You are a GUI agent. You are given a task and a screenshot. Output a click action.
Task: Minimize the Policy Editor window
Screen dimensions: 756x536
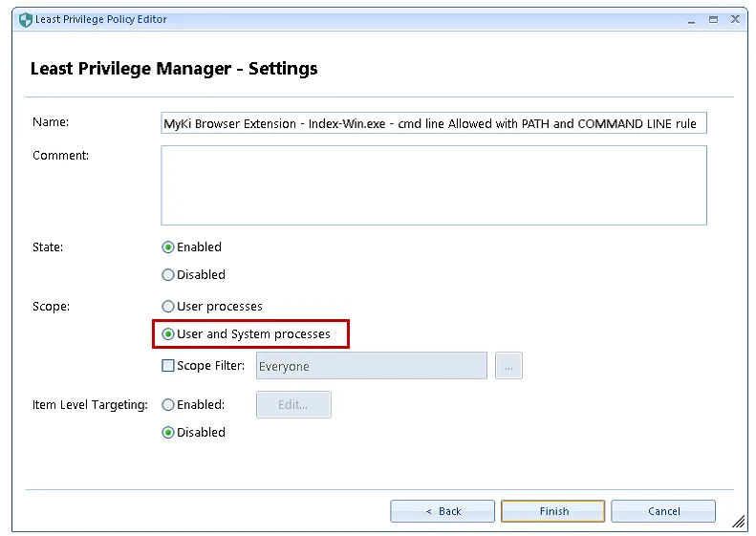pos(690,19)
